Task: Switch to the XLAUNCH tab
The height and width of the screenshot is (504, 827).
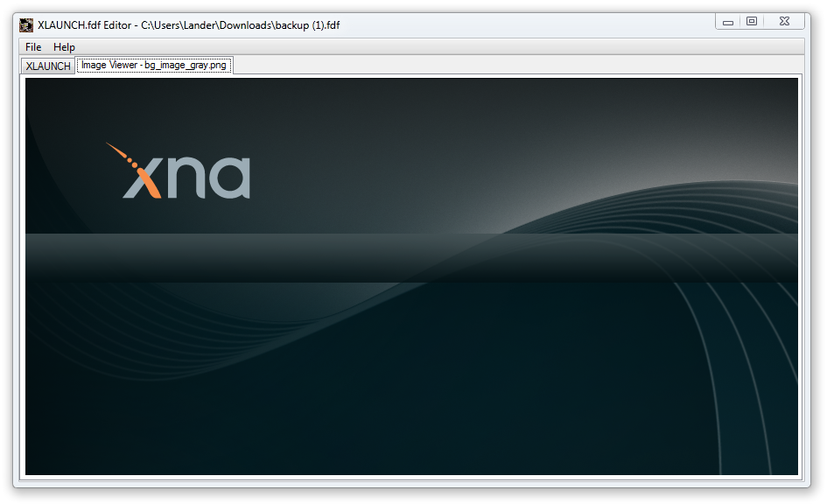Action: 48,66
